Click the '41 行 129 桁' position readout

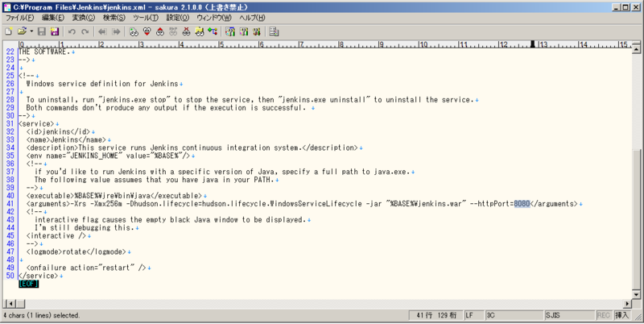[436, 315]
